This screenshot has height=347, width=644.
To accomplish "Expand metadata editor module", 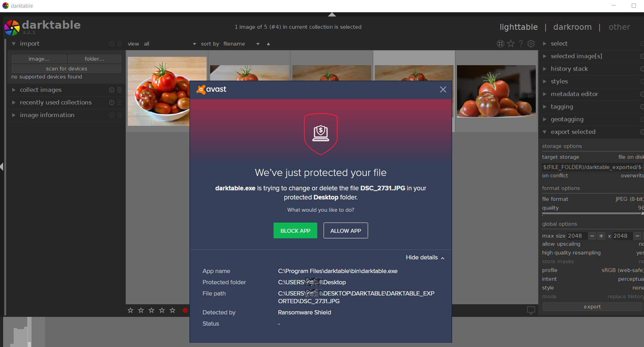I will pos(545,94).
